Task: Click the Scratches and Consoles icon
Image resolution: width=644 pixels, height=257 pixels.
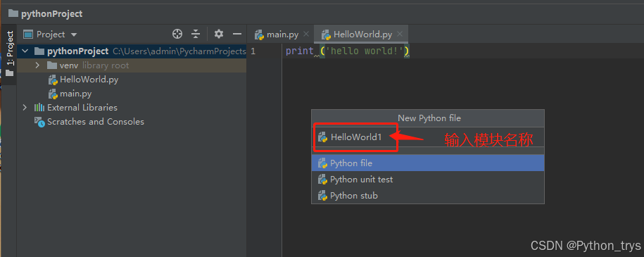Action: pyautogui.click(x=39, y=122)
